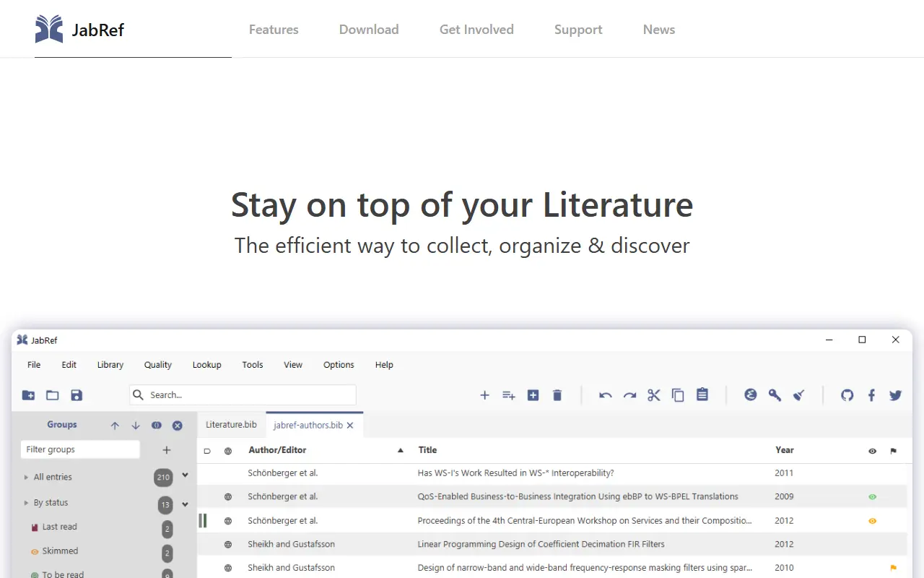Viewport: 924px width, 578px height.
Task: Sort by Author/Editor column arrow
Action: pos(401,450)
